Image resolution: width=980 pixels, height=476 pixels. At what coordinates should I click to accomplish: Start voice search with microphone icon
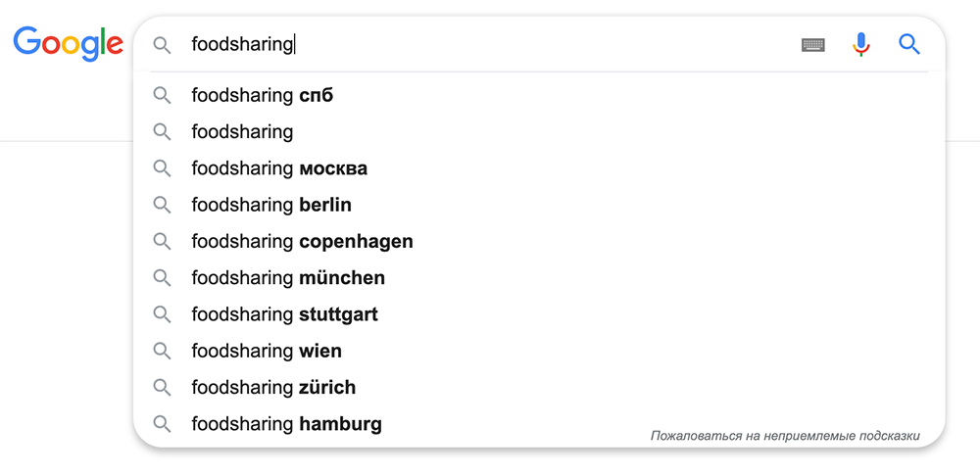coord(861,44)
